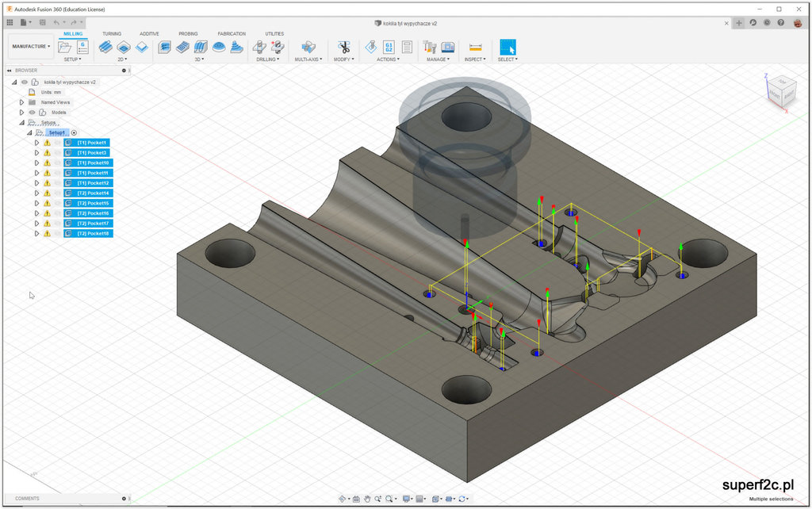
Task: Select the 2D Adaptive Clearing icon
Action: pos(105,48)
